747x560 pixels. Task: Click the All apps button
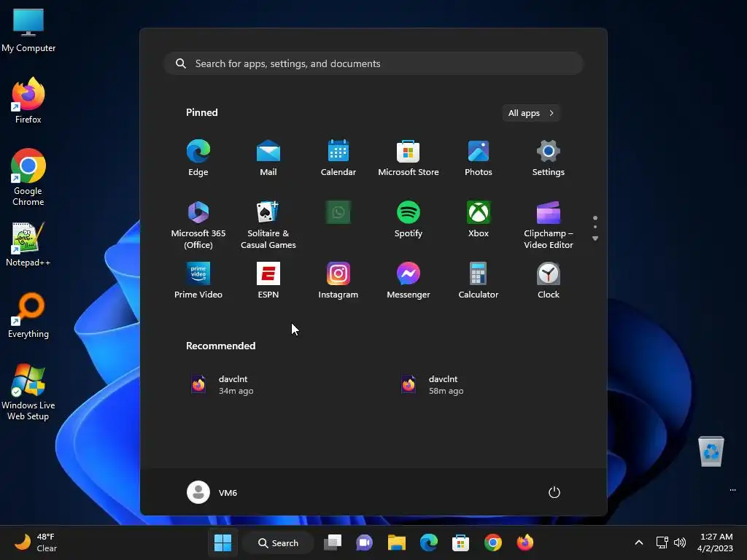coord(531,113)
